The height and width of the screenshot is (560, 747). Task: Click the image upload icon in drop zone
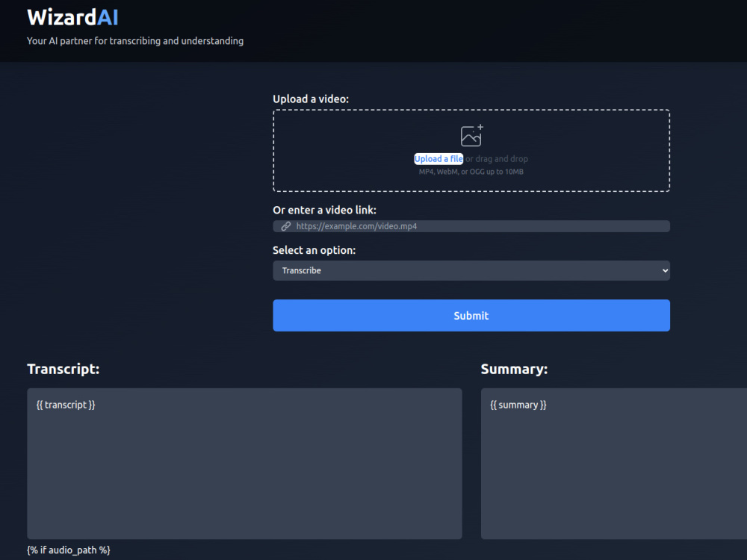coord(471,136)
